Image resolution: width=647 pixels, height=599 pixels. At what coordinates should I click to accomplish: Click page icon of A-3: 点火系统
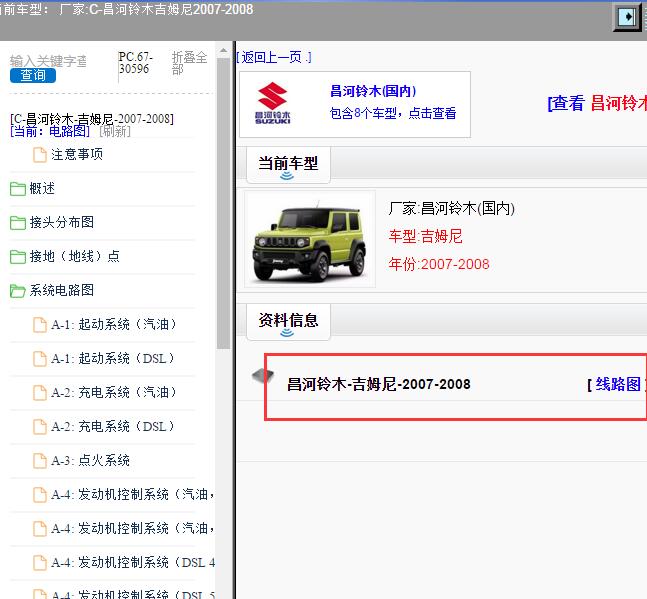40,461
